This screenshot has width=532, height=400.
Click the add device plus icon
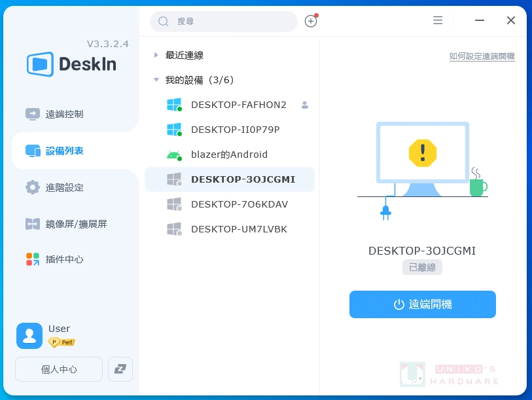(311, 20)
